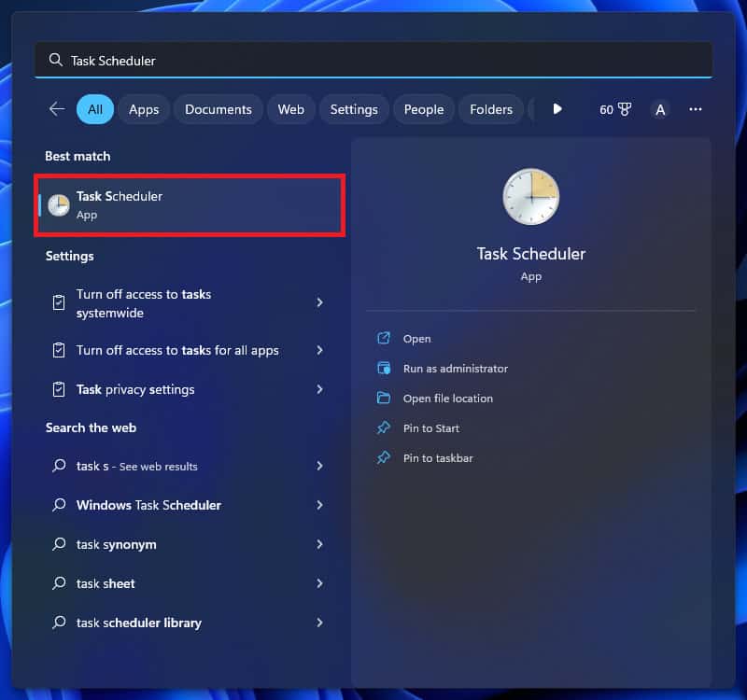747x700 pixels.
Task: Click the Pin to taskbar pin icon
Action: [x=384, y=457]
